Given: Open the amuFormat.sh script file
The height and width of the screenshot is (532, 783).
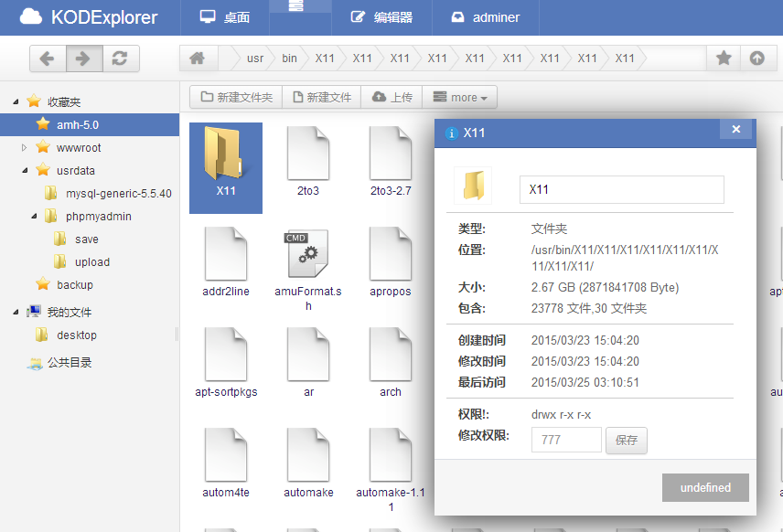Looking at the screenshot, I should (307, 255).
